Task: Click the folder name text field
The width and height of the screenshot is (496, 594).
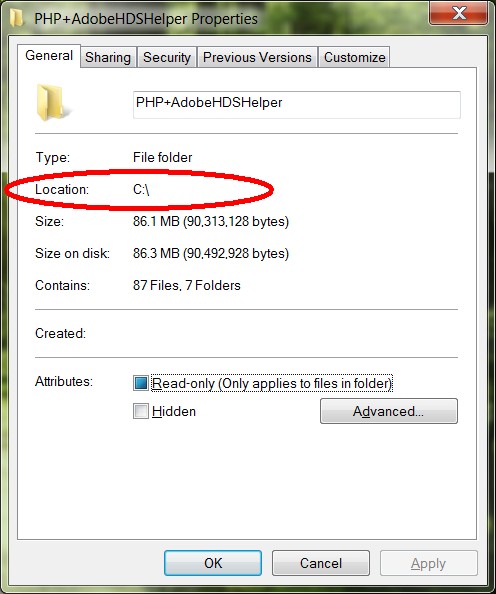Action: tap(297, 105)
